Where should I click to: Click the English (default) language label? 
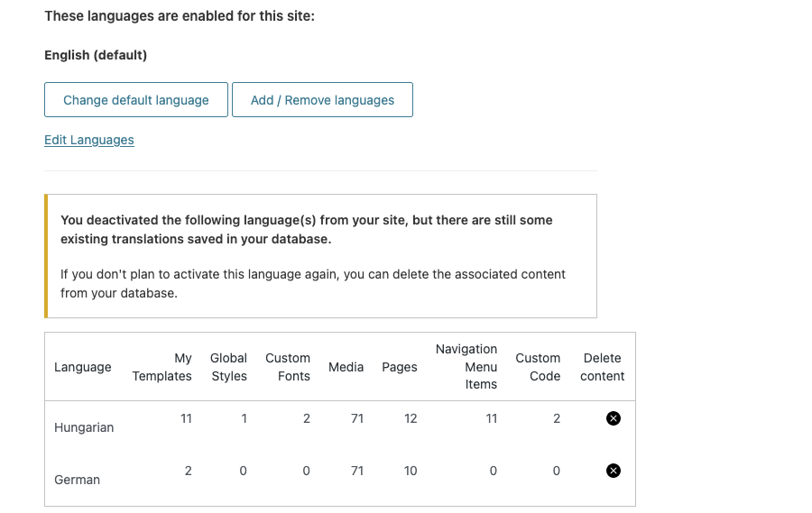96,55
